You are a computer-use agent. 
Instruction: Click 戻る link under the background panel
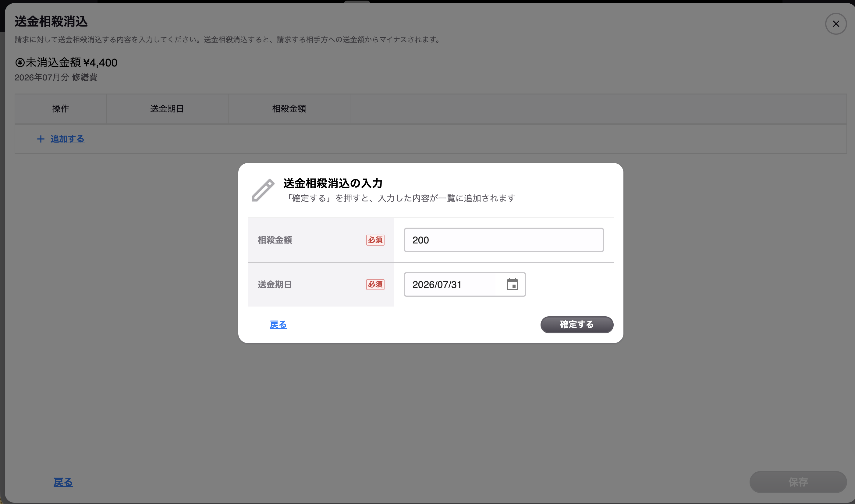[x=63, y=482]
